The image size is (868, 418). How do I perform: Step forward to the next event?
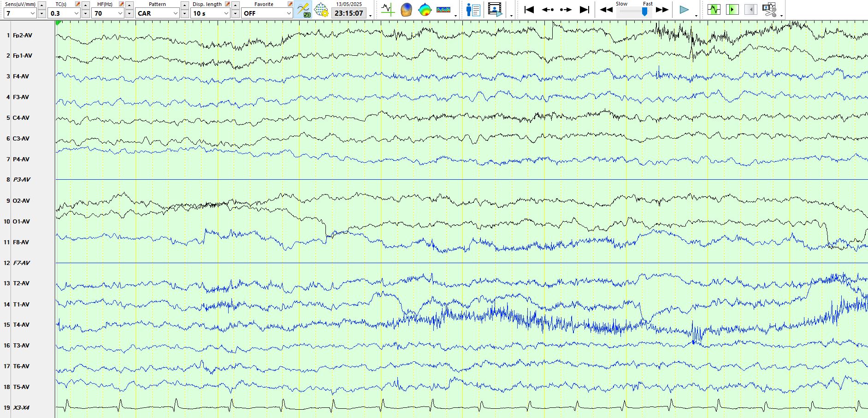coord(566,9)
